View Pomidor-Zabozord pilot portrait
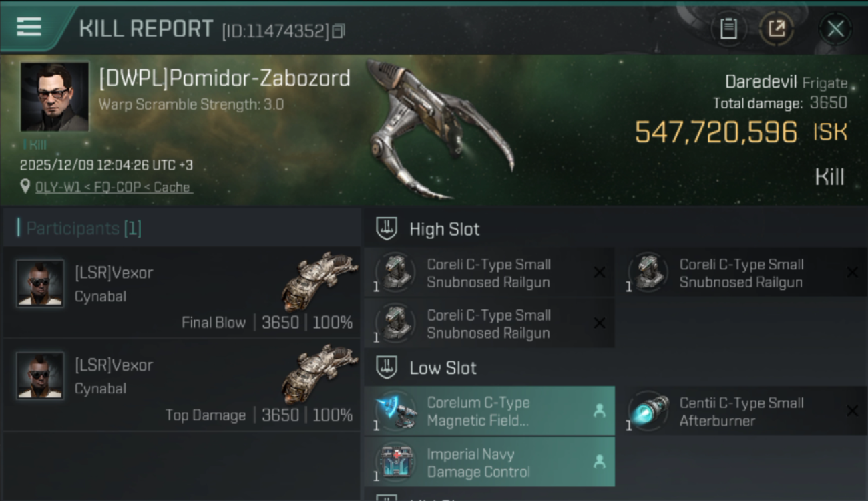The width and height of the screenshot is (868, 501). [x=55, y=97]
